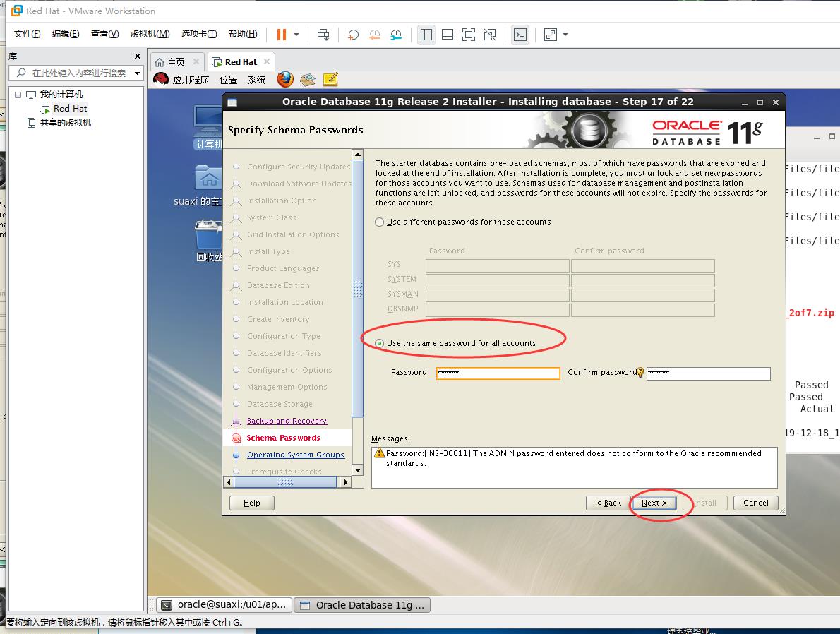Open the 虚拟机 menu
Image resolution: width=840 pixels, height=634 pixels.
coord(150,34)
